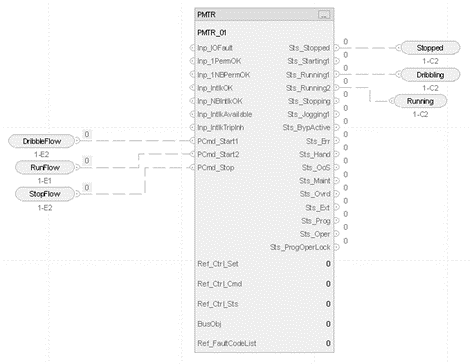Select the RunFlow input reference
This screenshot has height=364, width=472.
pyautogui.click(x=45, y=167)
